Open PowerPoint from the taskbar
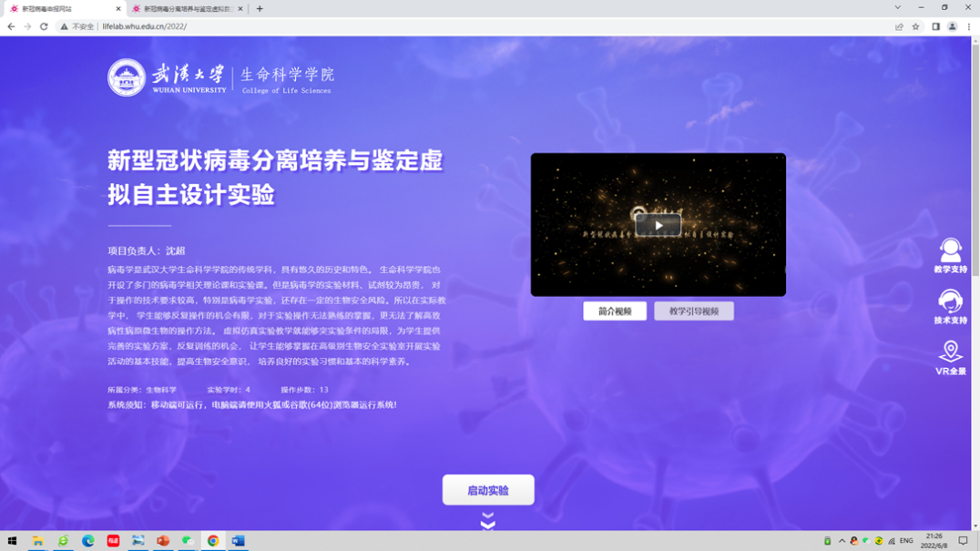The image size is (980, 551). click(163, 540)
